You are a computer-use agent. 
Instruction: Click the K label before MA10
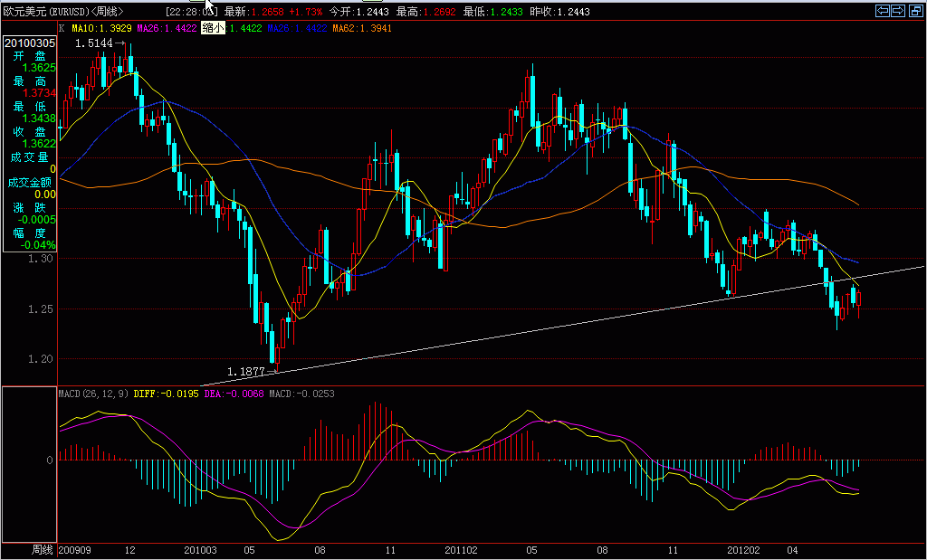click(x=62, y=28)
